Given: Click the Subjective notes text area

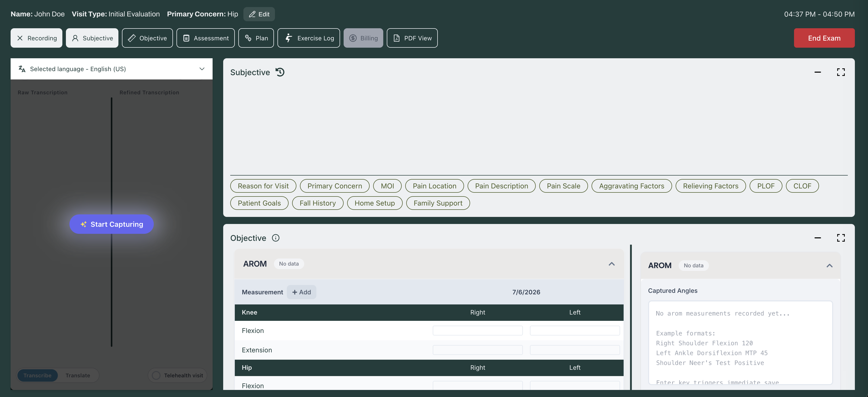Looking at the screenshot, I should [539, 128].
